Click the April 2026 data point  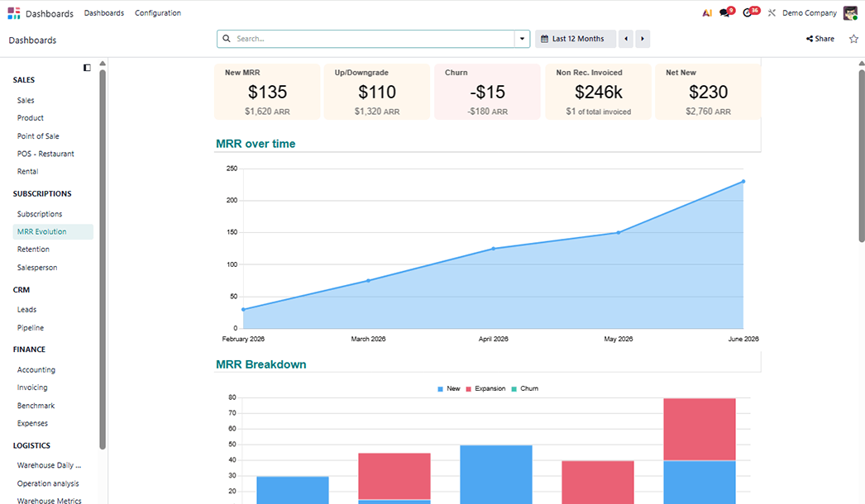click(493, 249)
